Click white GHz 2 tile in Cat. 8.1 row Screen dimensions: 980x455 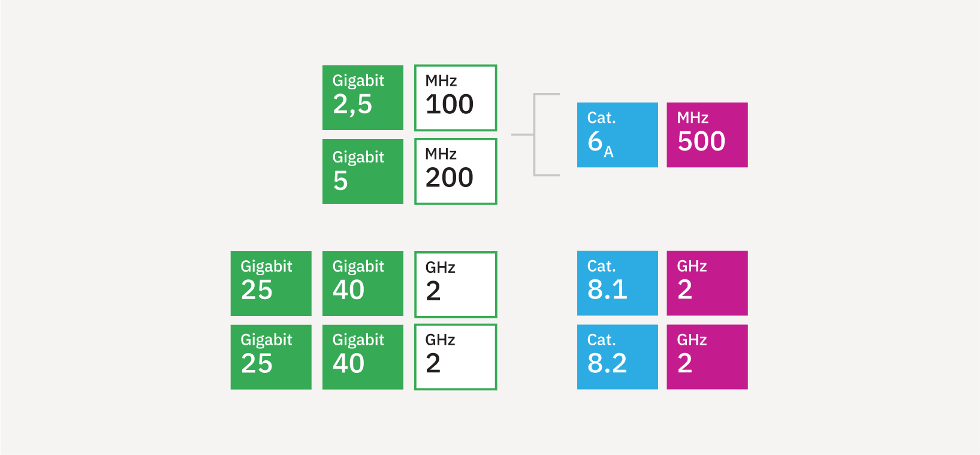(456, 284)
